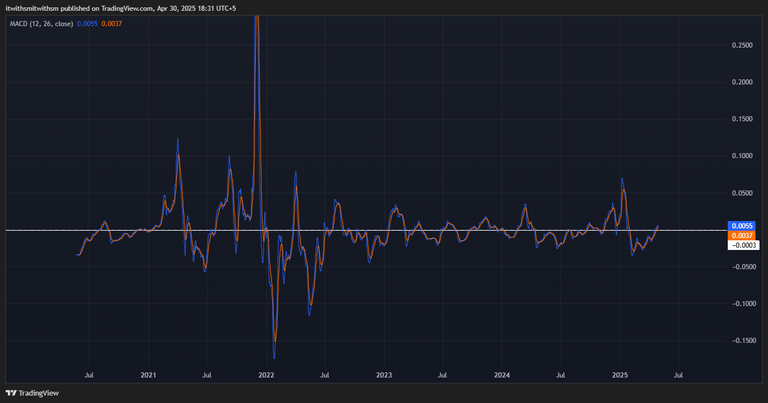Click the 0.1500 value on price axis
The image size is (768, 403).
pyautogui.click(x=742, y=119)
